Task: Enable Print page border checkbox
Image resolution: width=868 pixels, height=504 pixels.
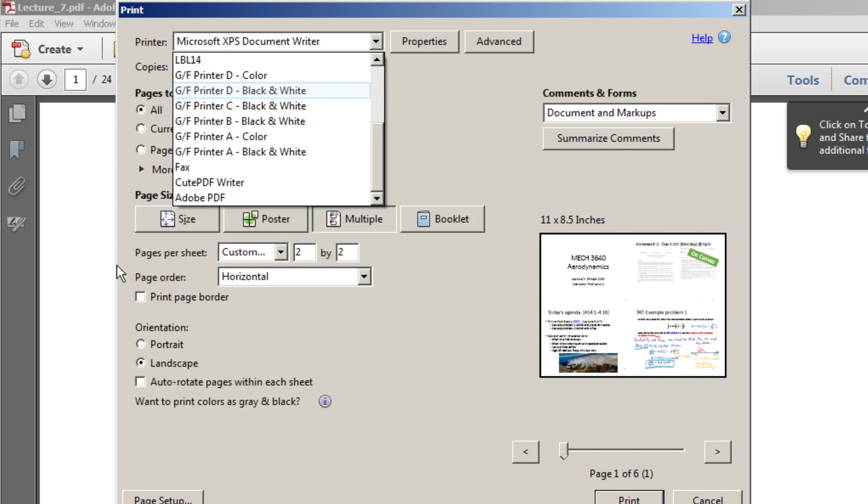Action: [140, 296]
